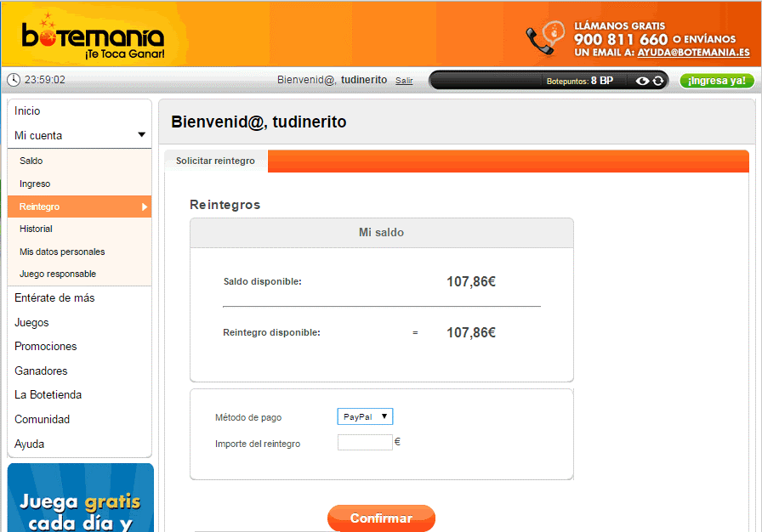This screenshot has height=532, width=762.
Task: Select the Reintegro submenu item
Action: point(80,207)
